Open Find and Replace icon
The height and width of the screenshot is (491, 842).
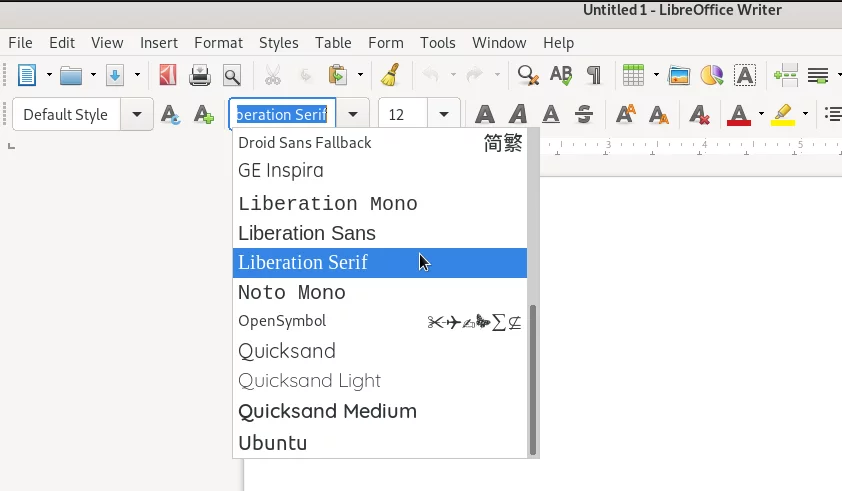528,75
